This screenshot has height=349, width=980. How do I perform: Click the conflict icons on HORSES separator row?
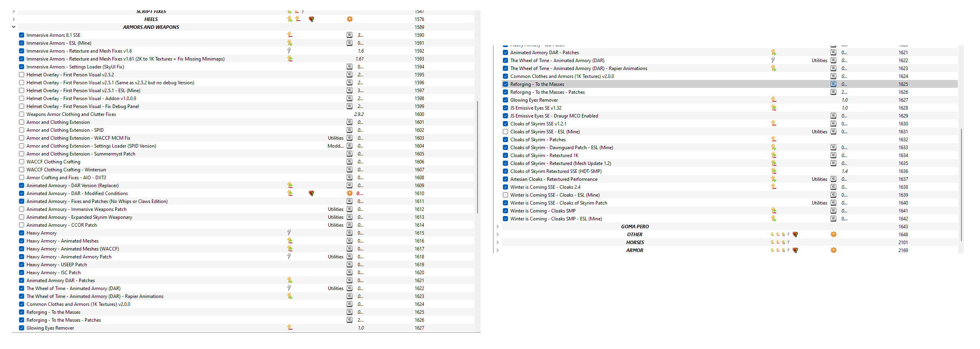point(780,242)
